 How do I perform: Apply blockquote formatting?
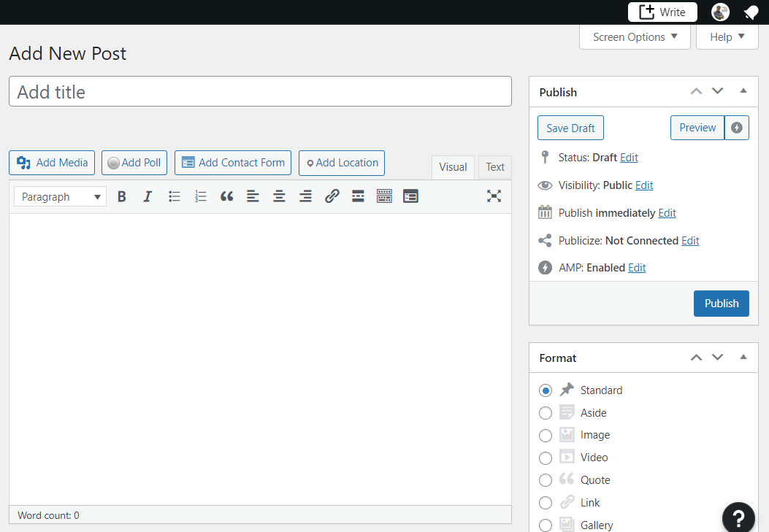click(x=226, y=196)
